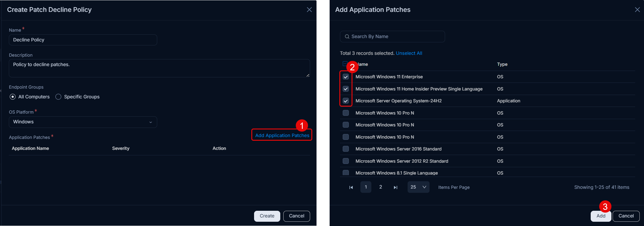The height and width of the screenshot is (226, 644).
Task: Go to last page icon
Action: (395, 187)
